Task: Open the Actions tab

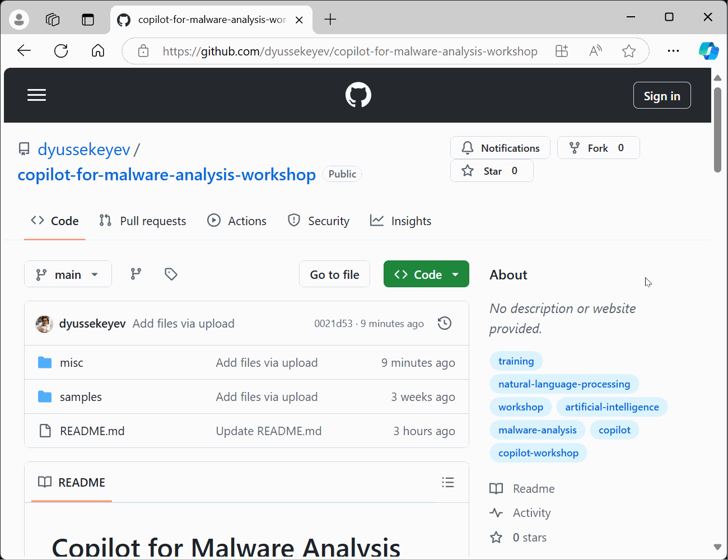Action: [x=237, y=221]
